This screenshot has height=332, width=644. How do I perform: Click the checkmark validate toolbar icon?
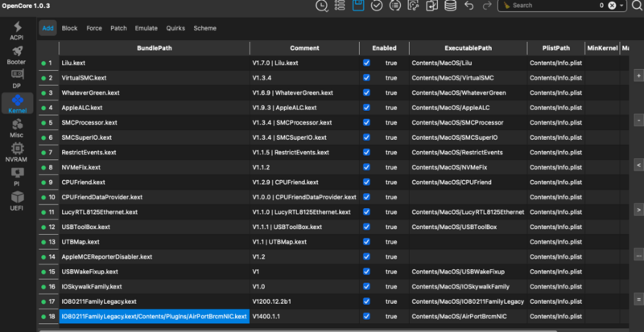click(377, 6)
